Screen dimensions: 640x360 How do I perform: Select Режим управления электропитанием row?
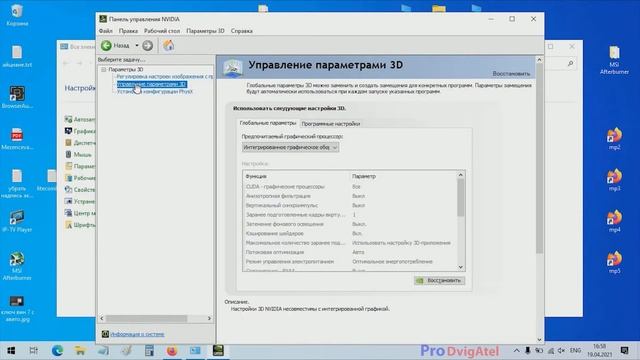pos(350,262)
